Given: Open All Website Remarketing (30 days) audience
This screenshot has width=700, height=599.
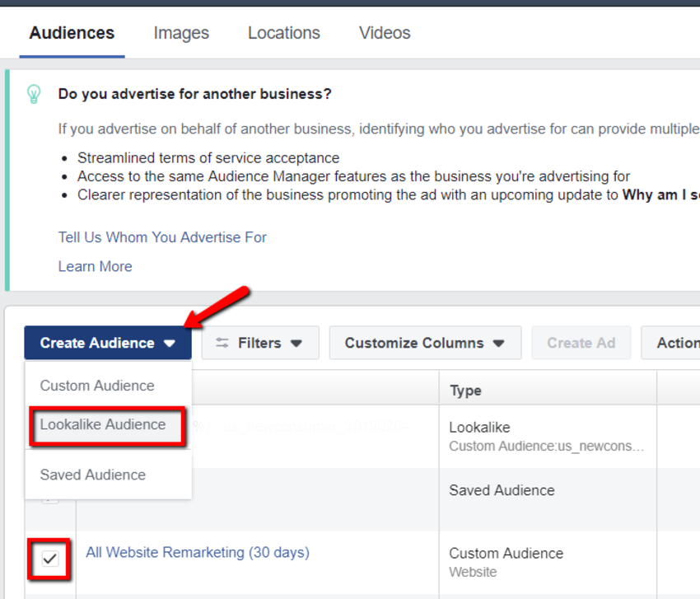Looking at the screenshot, I should [x=198, y=552].
